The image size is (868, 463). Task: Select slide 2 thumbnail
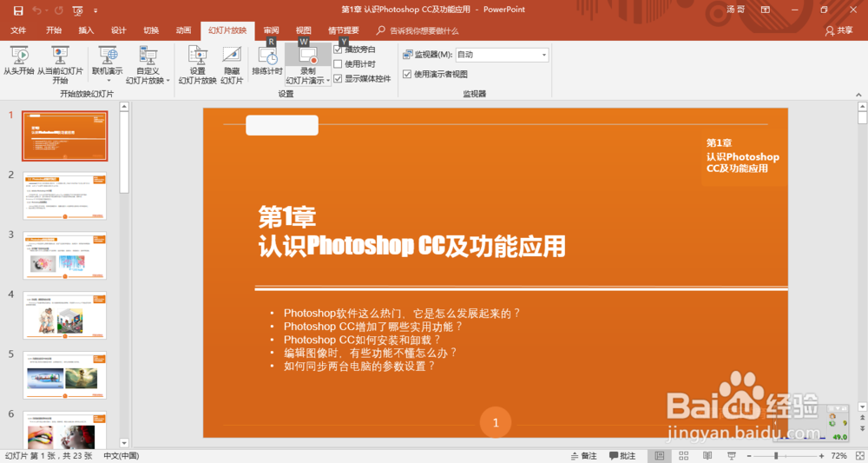click(x=65, y=196)
